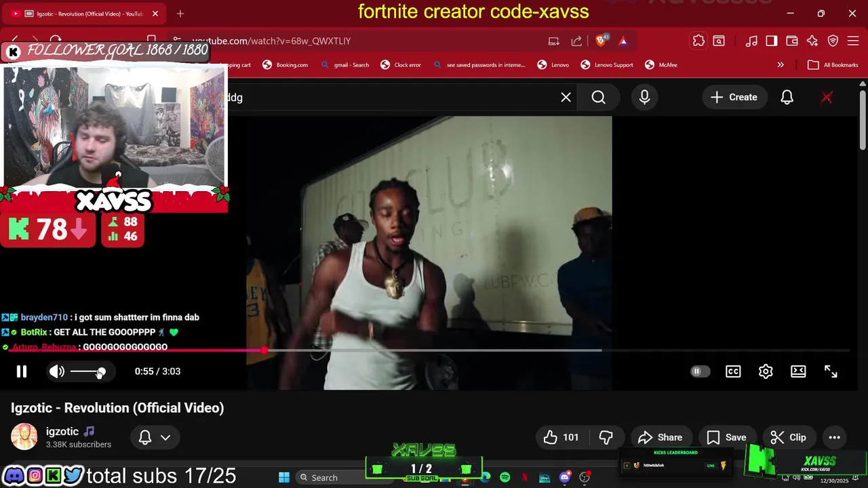Open a new browser tab with plus

coord(180,14)
